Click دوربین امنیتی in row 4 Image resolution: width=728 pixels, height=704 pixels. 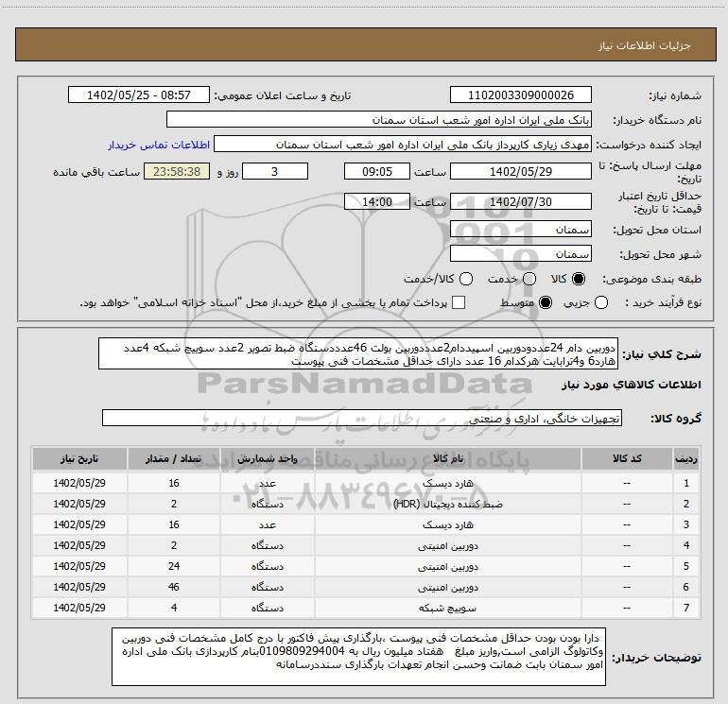(x=448, y=546)
